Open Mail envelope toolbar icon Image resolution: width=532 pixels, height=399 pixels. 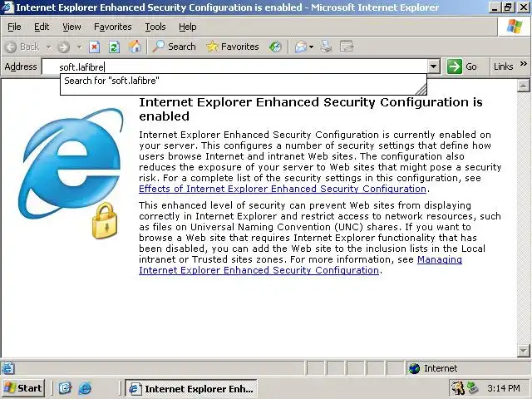click(x=301, y=47)
